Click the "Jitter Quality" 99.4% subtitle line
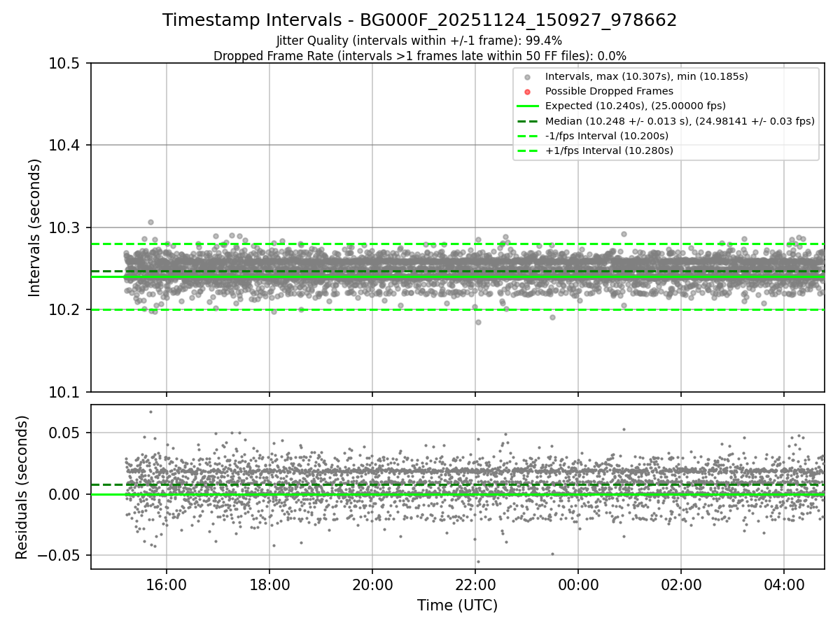This screenshot has width=840, height=630. coord(419,41)
